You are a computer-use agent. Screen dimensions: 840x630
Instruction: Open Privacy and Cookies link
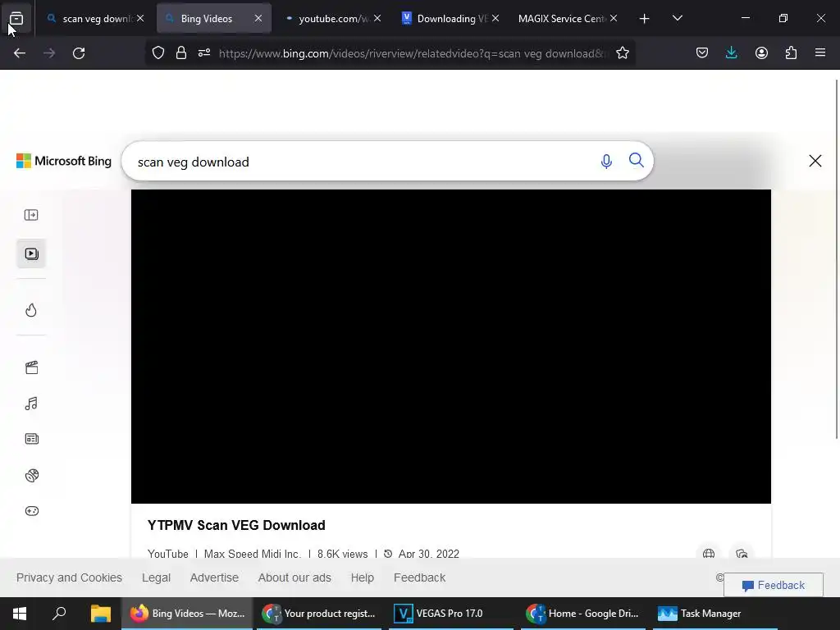69,577
